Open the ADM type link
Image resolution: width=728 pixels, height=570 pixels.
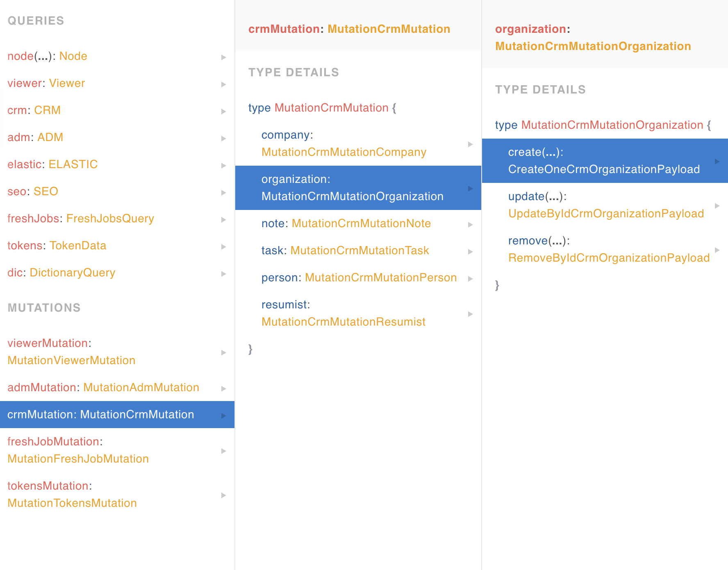pos(50,137)
